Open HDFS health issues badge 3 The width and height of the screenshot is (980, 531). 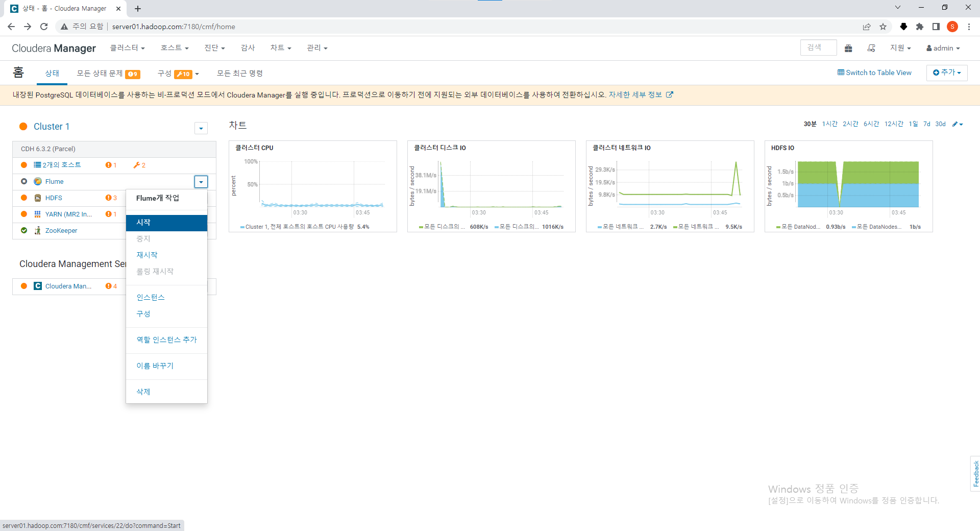tap(111, 198)
